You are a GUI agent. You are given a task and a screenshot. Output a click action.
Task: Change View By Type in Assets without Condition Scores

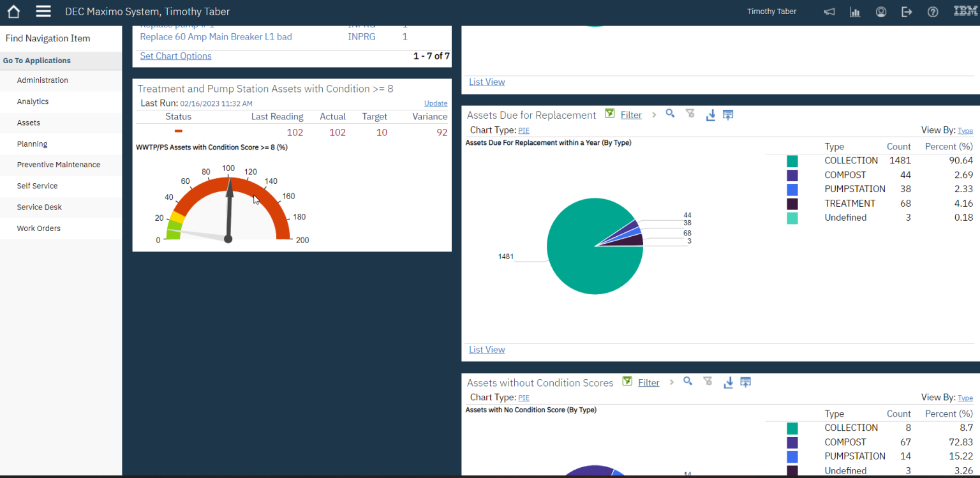(965, 398)
